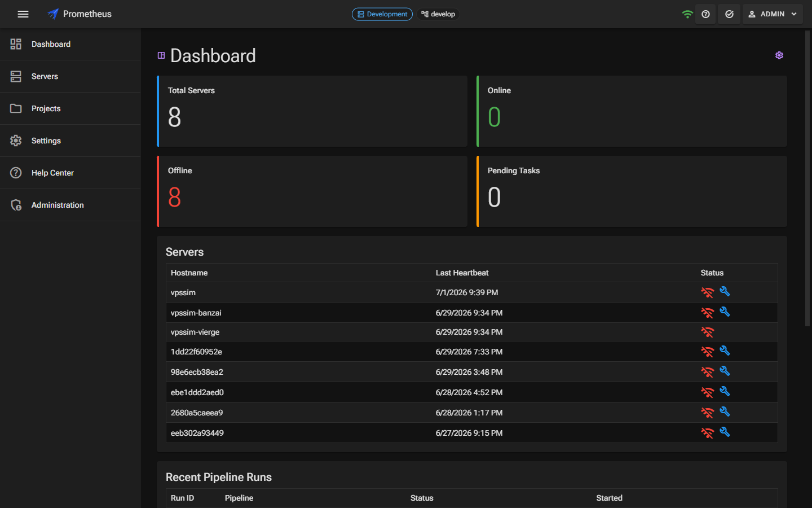Screen dimensions: 812x508
Task: Select hostname ebe1ddd2aed0
Action: pos(197,392)
